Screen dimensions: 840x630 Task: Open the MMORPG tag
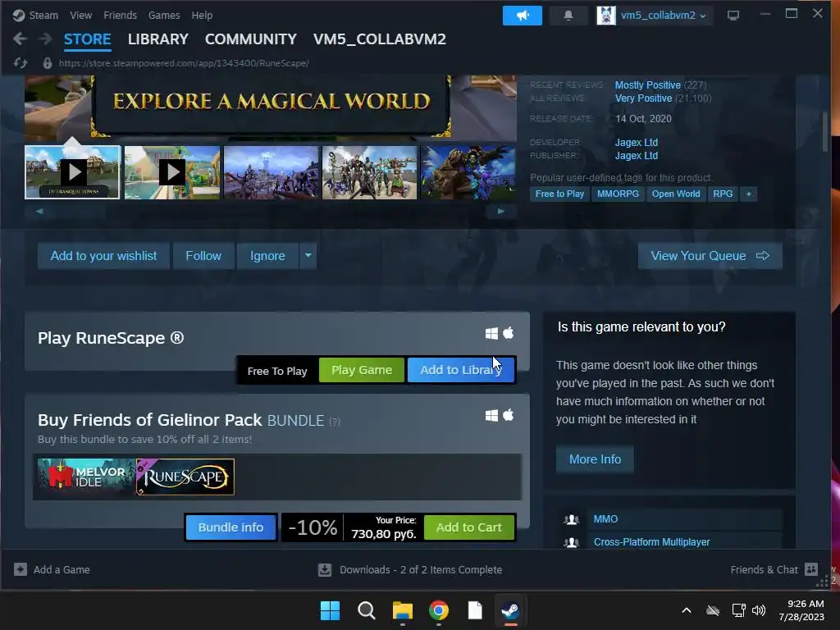[x=618, y=194]
